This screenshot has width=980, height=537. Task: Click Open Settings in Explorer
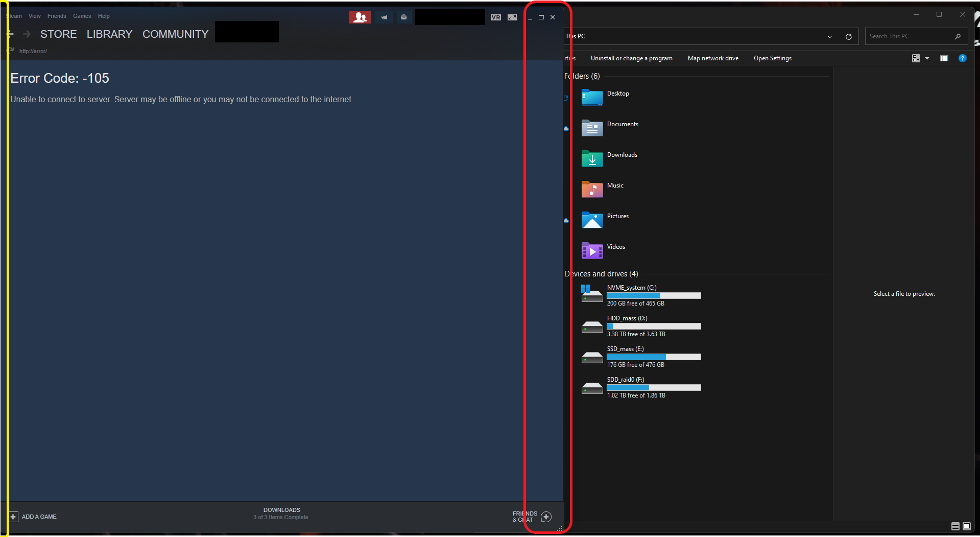coord(773,58)
